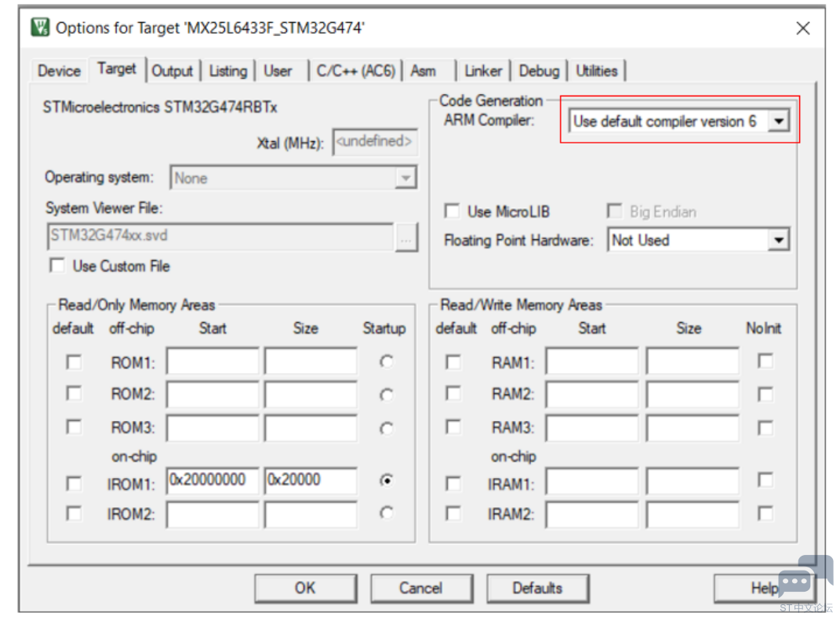Click the IRAM1 Size field
The width and height of the screenshot is (840, 620).
pos(693,480)
